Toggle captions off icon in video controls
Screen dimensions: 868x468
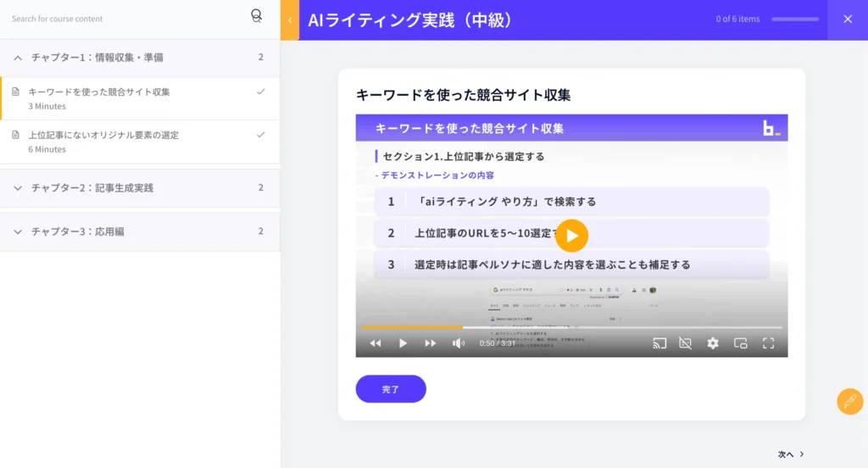click(x=686, y=343)
